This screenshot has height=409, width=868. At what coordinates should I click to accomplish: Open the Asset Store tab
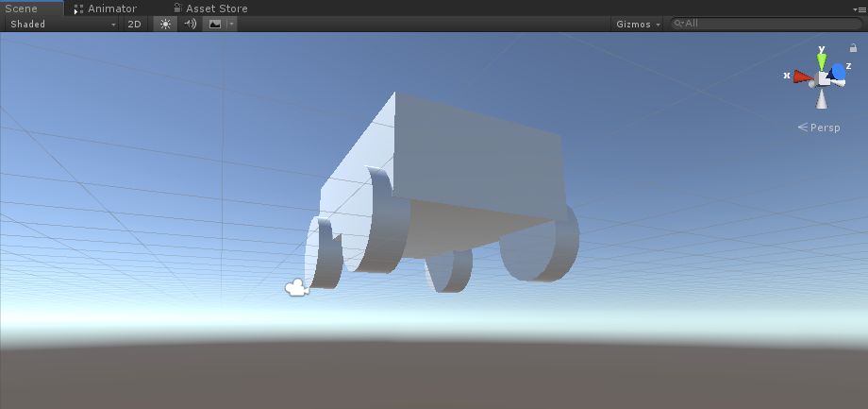click(x=210, y=9)
